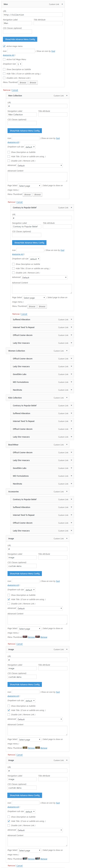Click the URL field of the Men item
This screenshot has height=868, width=89.
(33, 14)
